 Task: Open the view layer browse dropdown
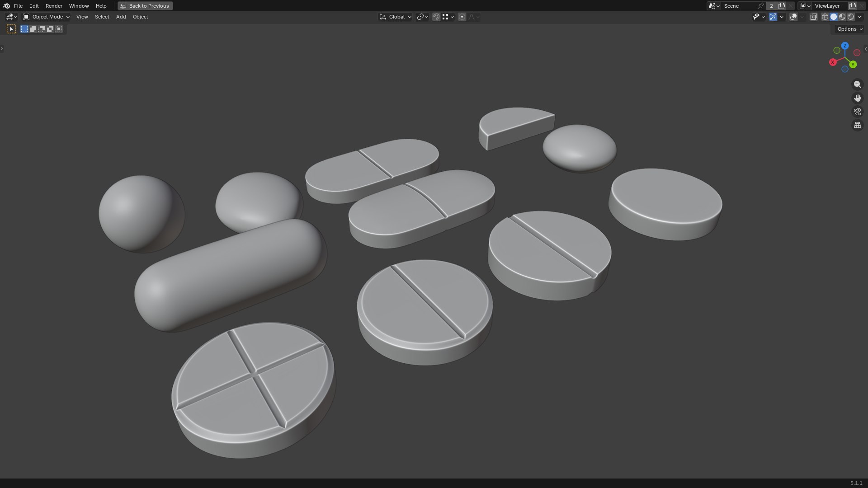coord(805,6)
